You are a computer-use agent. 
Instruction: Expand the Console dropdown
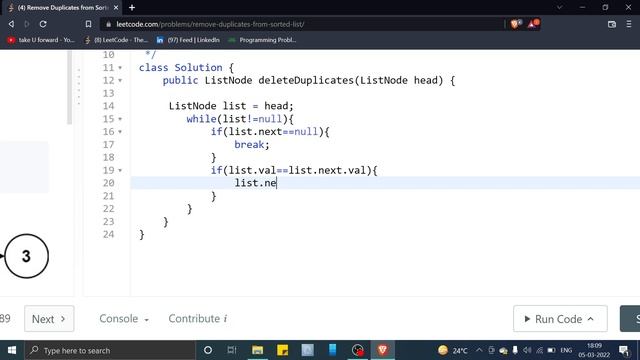[x=124, y=319]
